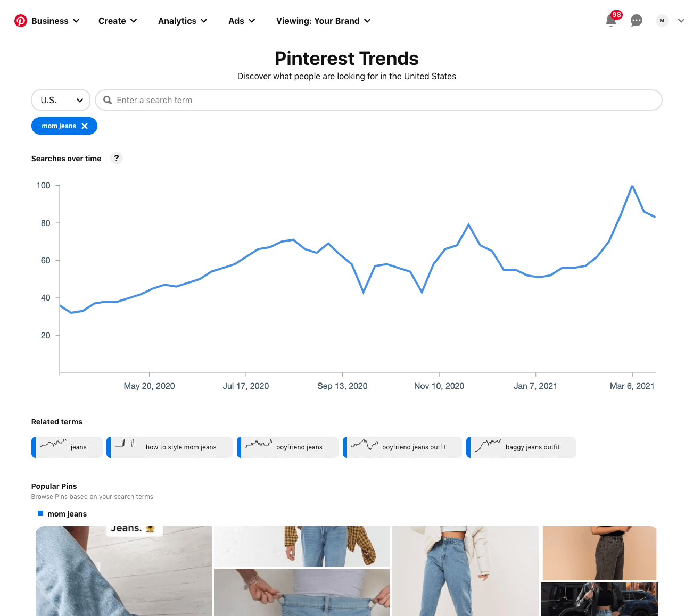Click the 'Discover what people are looking for' subtitle
This screenshot has height=616, width=693.
pos(346,76)
